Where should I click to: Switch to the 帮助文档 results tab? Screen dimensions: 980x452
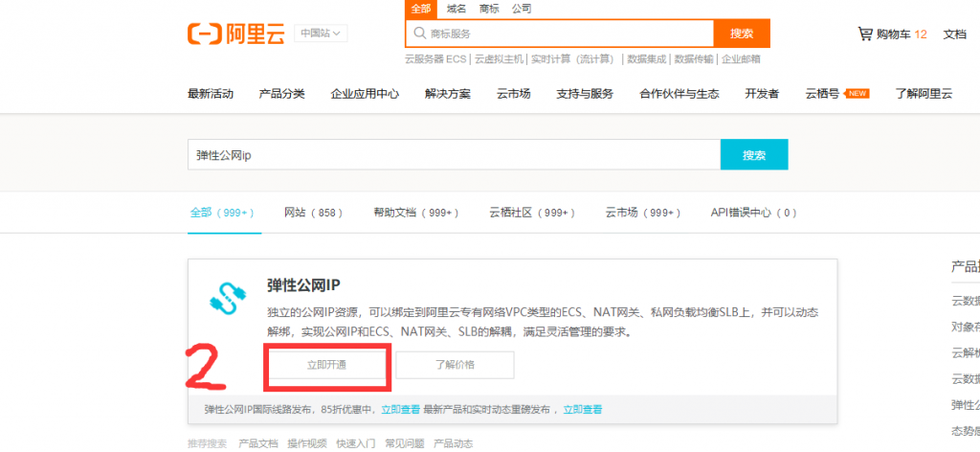click(x=416, y=213)
